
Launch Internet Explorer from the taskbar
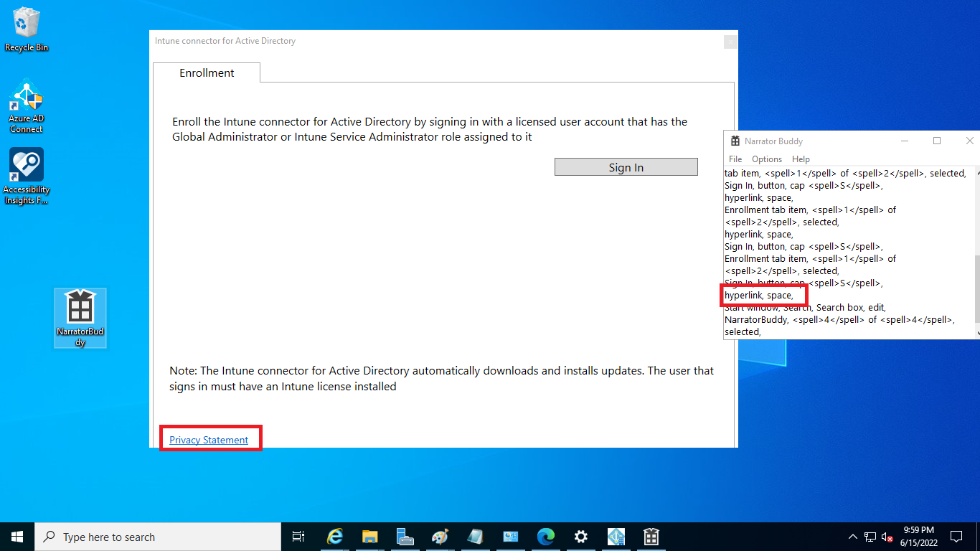click(334, 536)
